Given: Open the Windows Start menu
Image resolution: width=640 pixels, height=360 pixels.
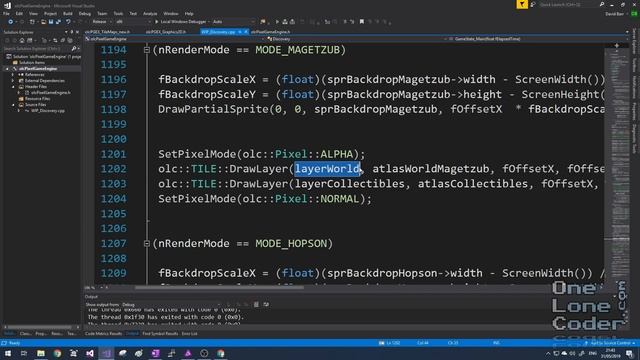Looking at the screenshot, I should pos(7,353).
